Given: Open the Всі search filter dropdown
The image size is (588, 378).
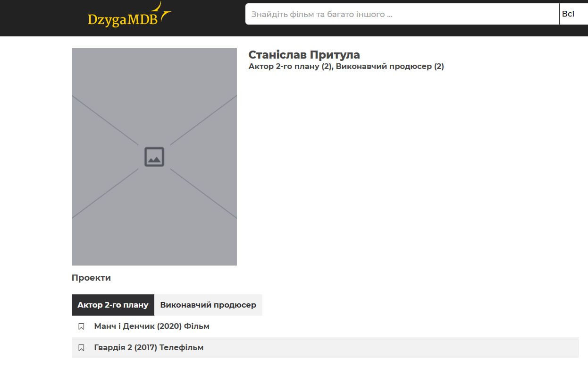Looking at the screenshot, I should 572,14.
